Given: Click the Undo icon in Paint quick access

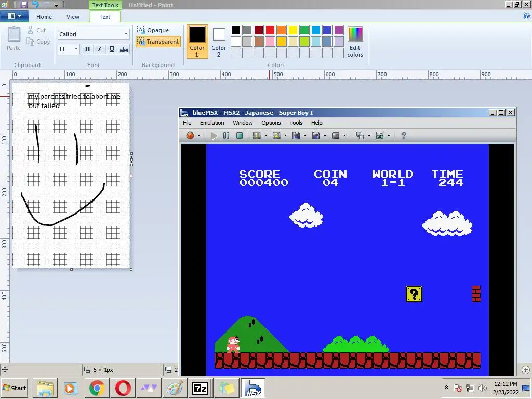Looking at the screenshot, I should [36, 5].
